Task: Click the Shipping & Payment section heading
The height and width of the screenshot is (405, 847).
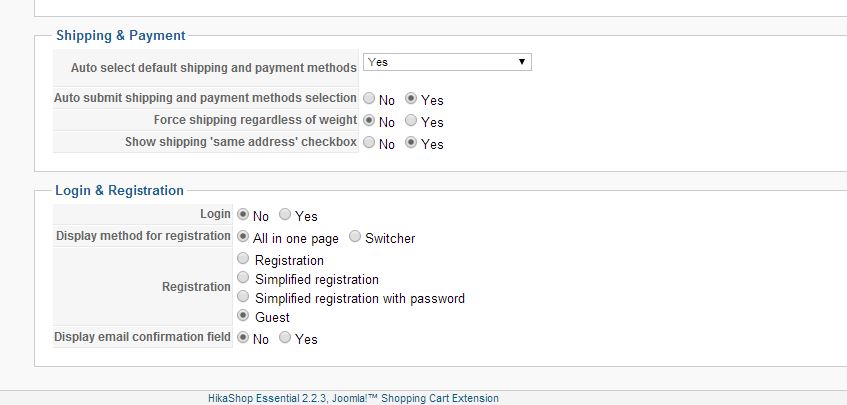Action: [121, 36]
